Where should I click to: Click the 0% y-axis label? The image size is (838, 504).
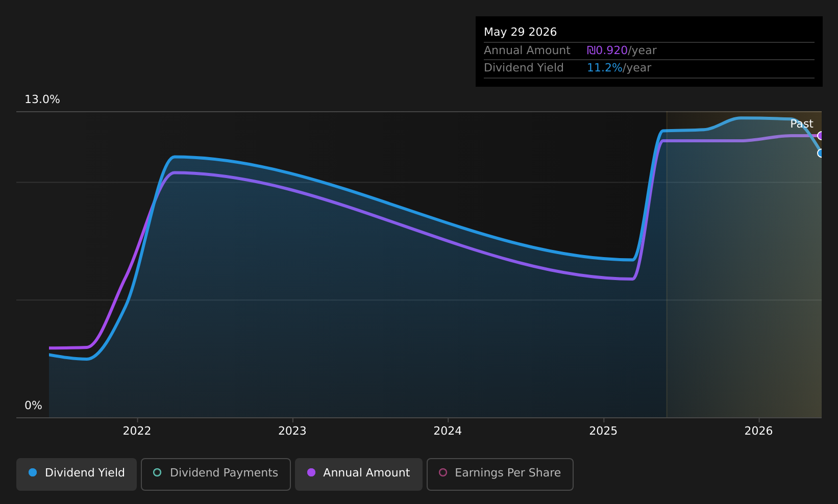tap(34, 406)
